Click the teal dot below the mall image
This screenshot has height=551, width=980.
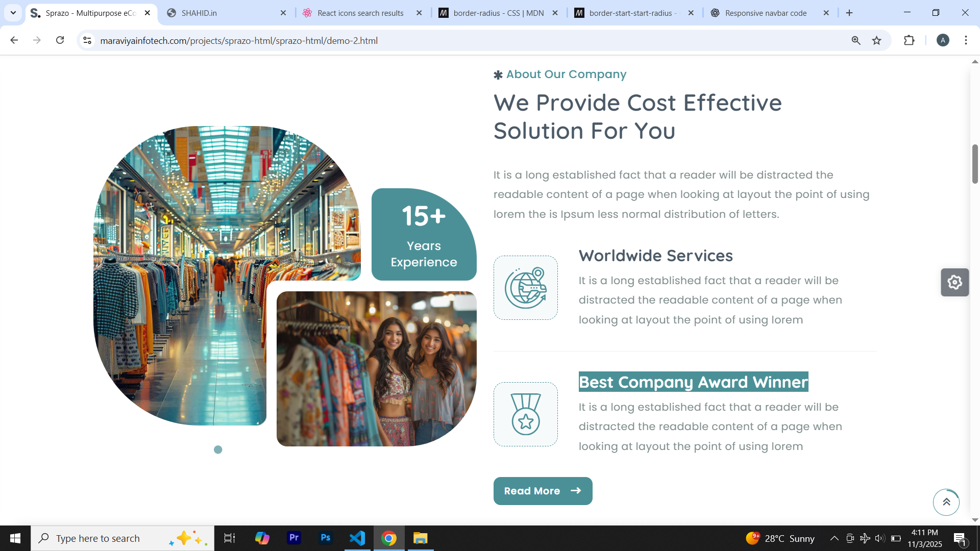(218, 449)
